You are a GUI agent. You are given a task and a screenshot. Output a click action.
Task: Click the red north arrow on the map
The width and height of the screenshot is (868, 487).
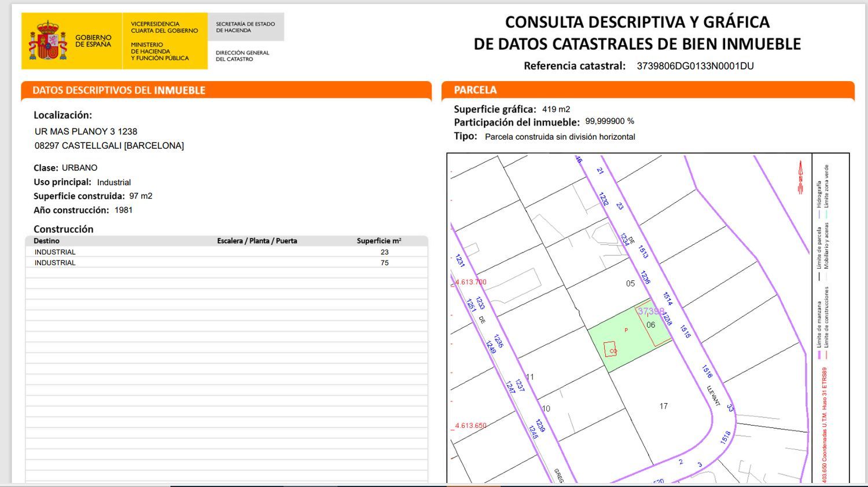[801, 177]
